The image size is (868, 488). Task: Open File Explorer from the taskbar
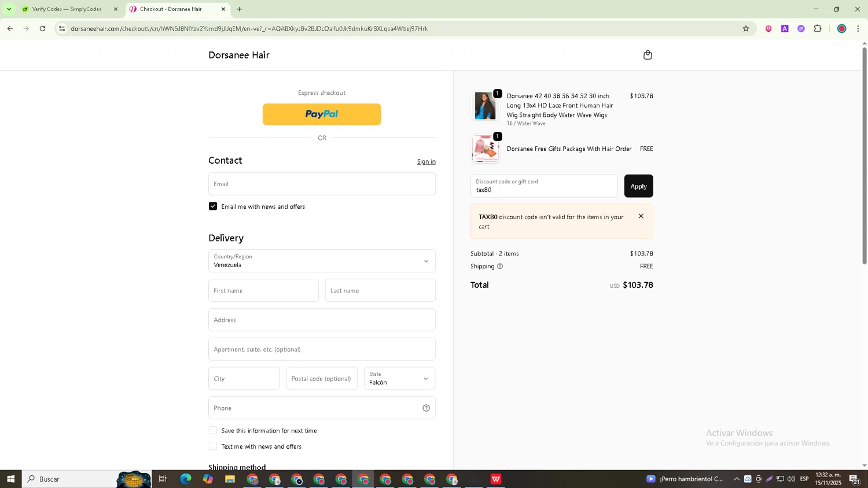(230, 479)
